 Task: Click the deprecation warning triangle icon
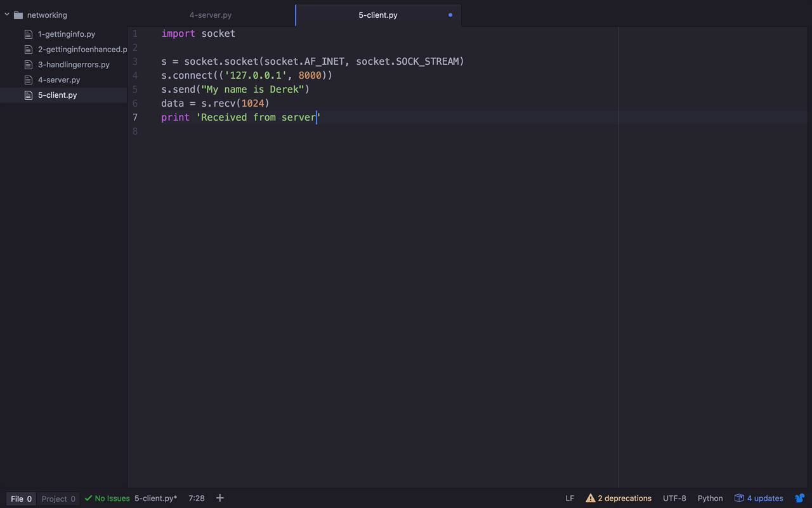591,498
